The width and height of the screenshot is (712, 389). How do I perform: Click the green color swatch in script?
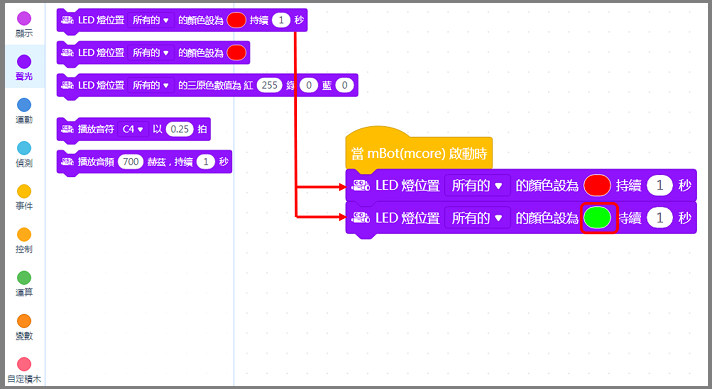[x=597, y=218]
